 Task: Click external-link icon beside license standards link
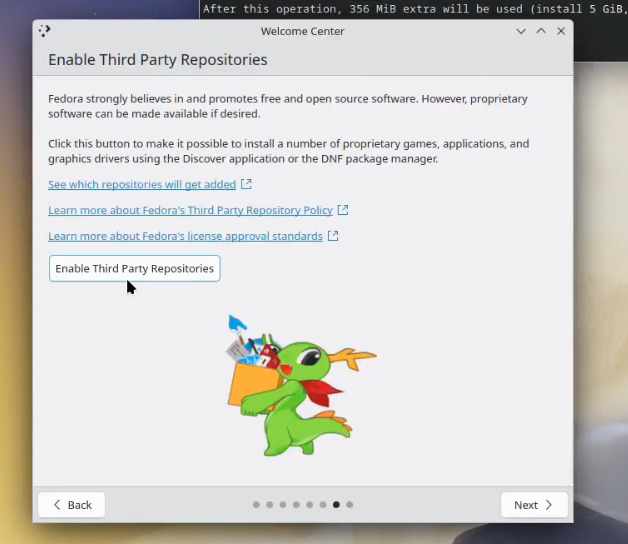(x=333, y=236)
